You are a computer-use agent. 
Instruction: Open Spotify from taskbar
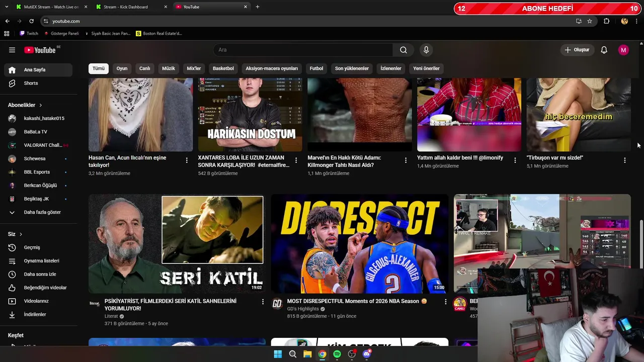[337, 354]
